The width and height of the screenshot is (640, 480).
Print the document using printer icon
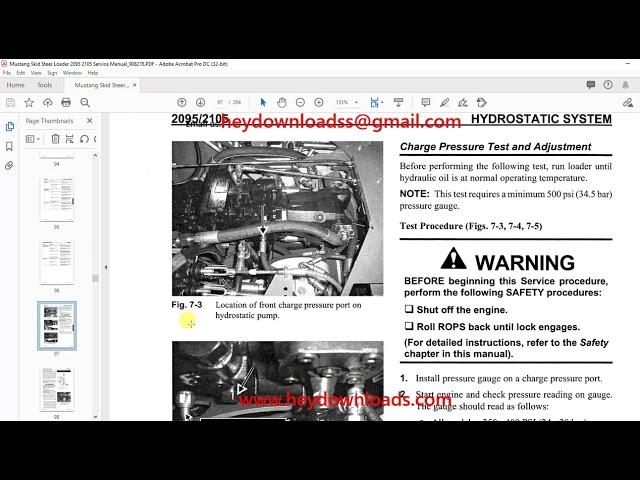coord(66,102)
